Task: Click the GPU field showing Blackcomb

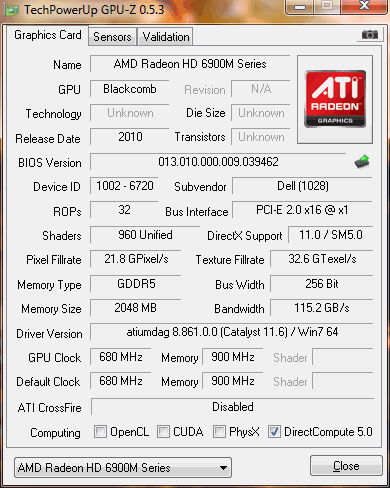Action: (130, 89)
